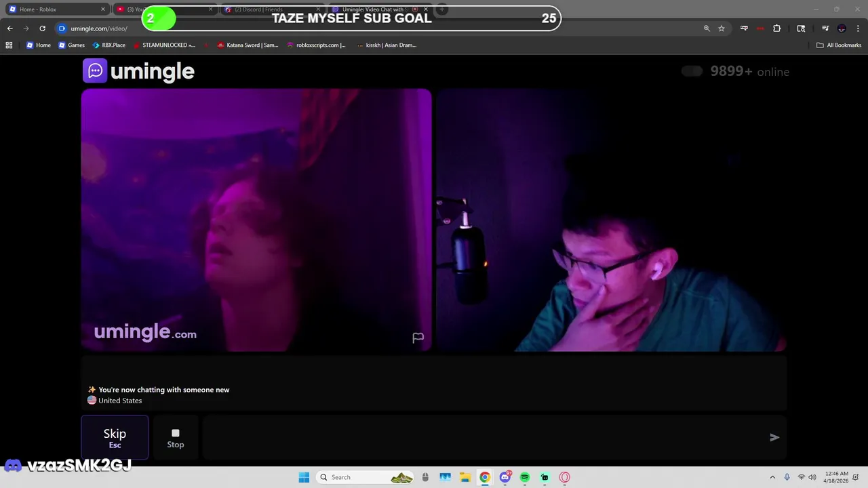This screenshot has width=868, height=488.
Task: Go back with the browser back arrow
Action: (10, 28)
